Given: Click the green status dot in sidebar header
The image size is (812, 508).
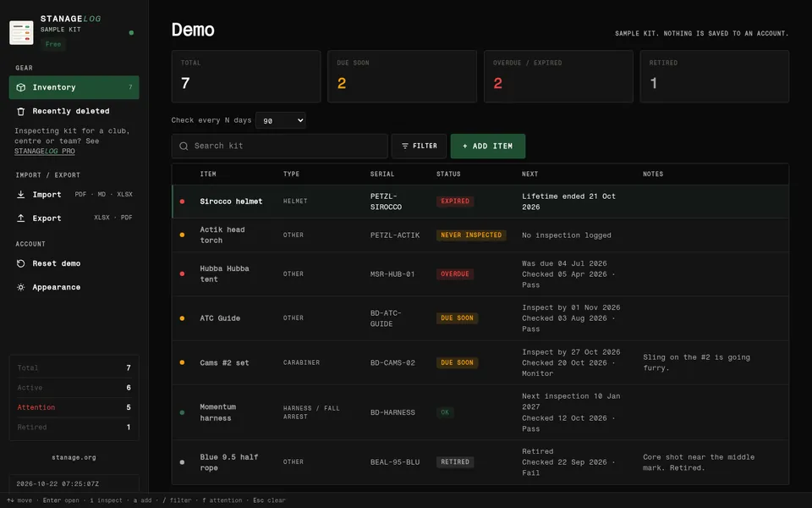Looking at the screenshot, I should [131, 33].
